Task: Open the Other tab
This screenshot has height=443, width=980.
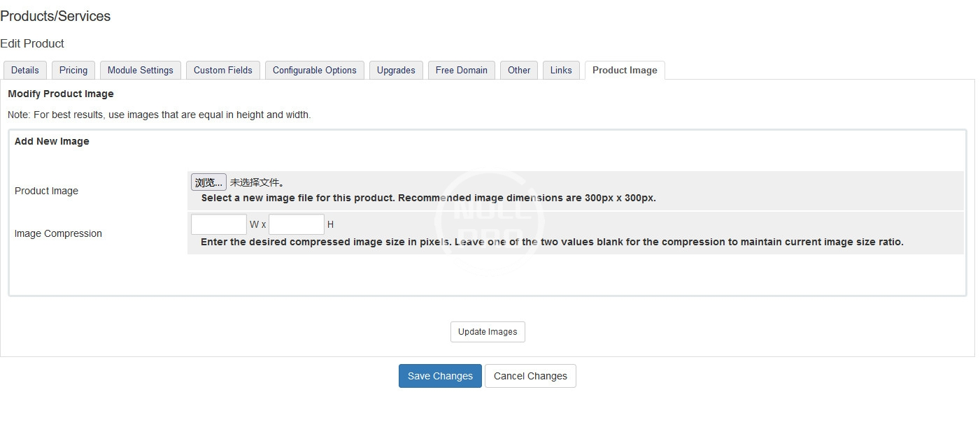Action: click(x=519, y=70)
